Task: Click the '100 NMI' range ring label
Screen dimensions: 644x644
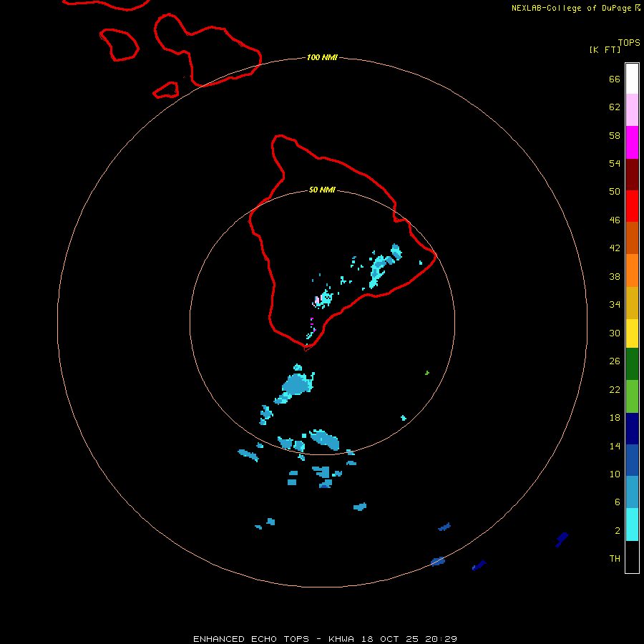Action: tap(322, 57)
